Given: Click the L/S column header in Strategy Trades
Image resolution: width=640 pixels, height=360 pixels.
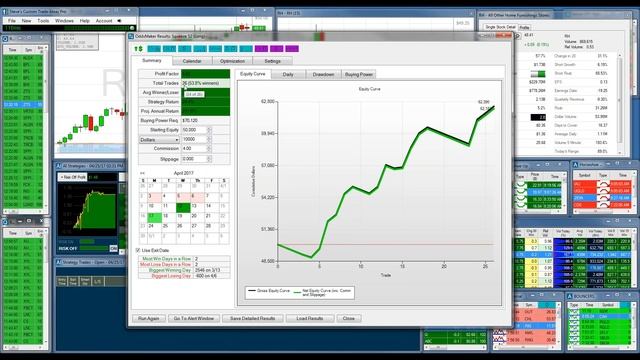Looking at the screenshot, I should tap(98, 281).
